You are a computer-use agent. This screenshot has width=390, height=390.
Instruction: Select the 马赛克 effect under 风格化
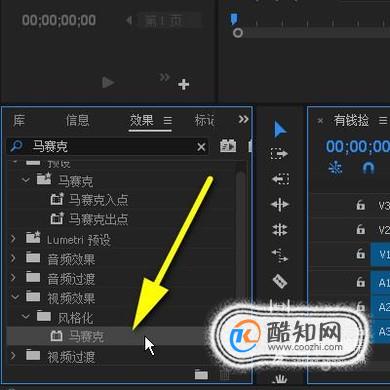coord(86,336)
